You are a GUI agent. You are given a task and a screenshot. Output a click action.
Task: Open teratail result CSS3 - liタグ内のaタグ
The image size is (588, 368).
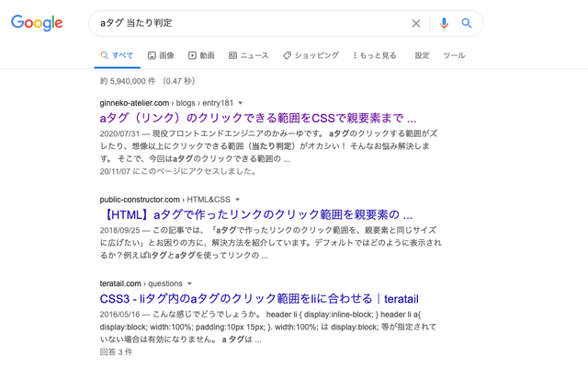(259, 299)
